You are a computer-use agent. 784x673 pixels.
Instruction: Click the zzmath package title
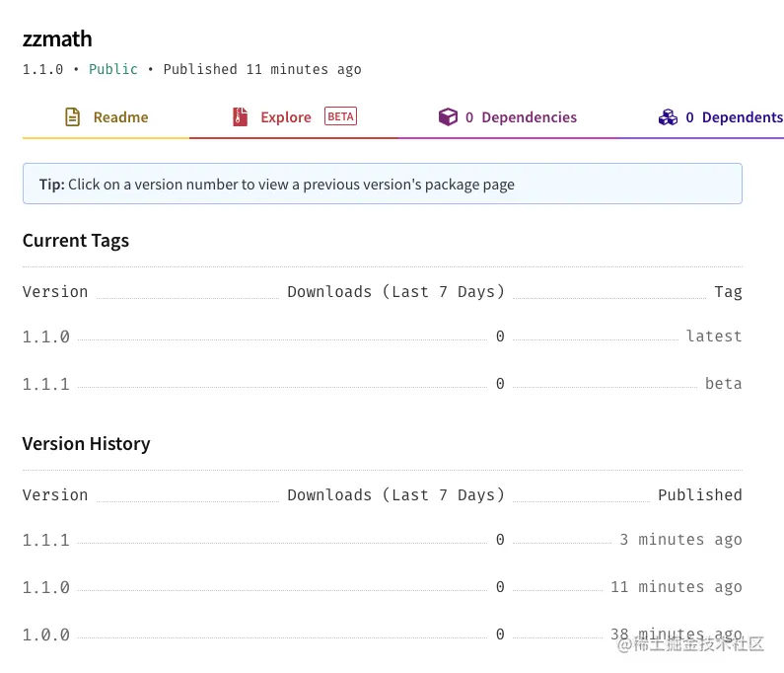tap(57, 39)
